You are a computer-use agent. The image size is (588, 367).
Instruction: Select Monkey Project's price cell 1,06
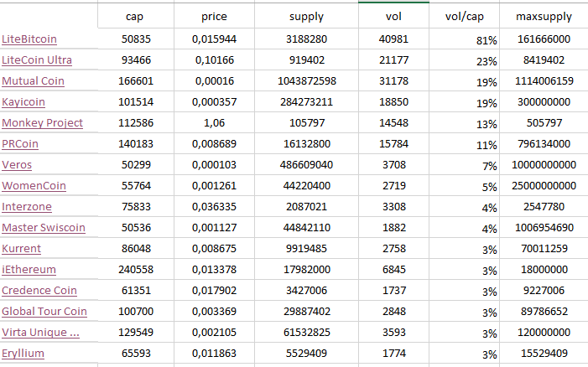point(214,123)
